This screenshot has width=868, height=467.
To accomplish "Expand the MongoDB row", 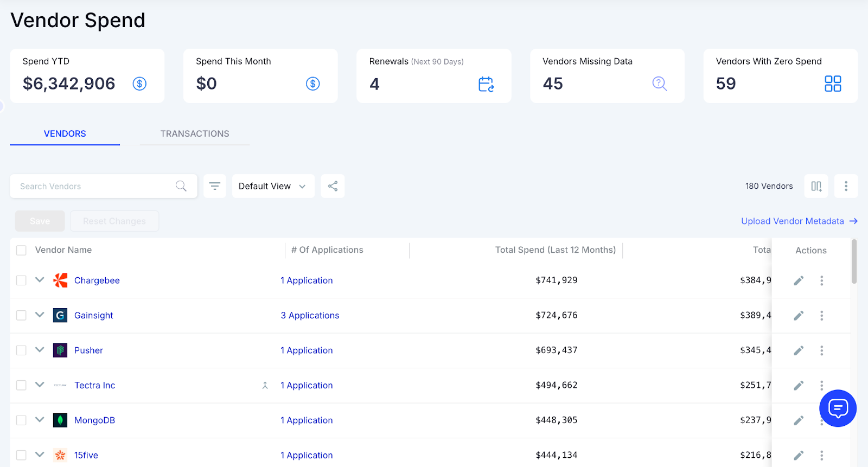I will point(40,420).
